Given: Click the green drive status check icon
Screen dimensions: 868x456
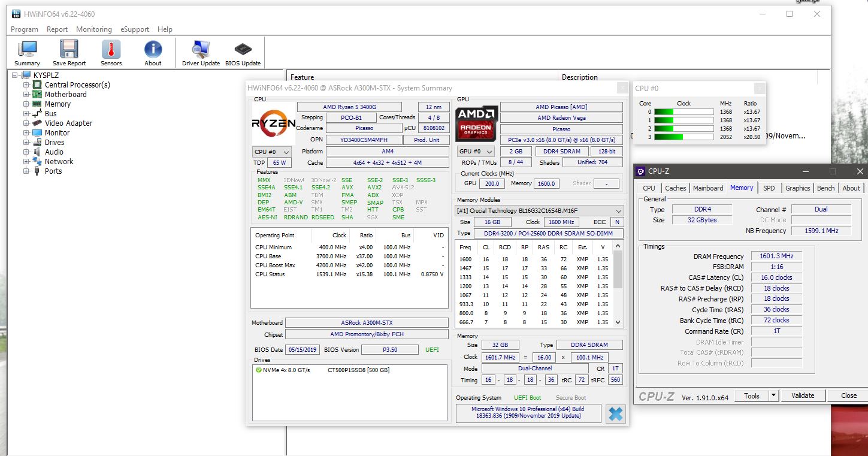Looking at the screenshot, I should coord(258,370).
